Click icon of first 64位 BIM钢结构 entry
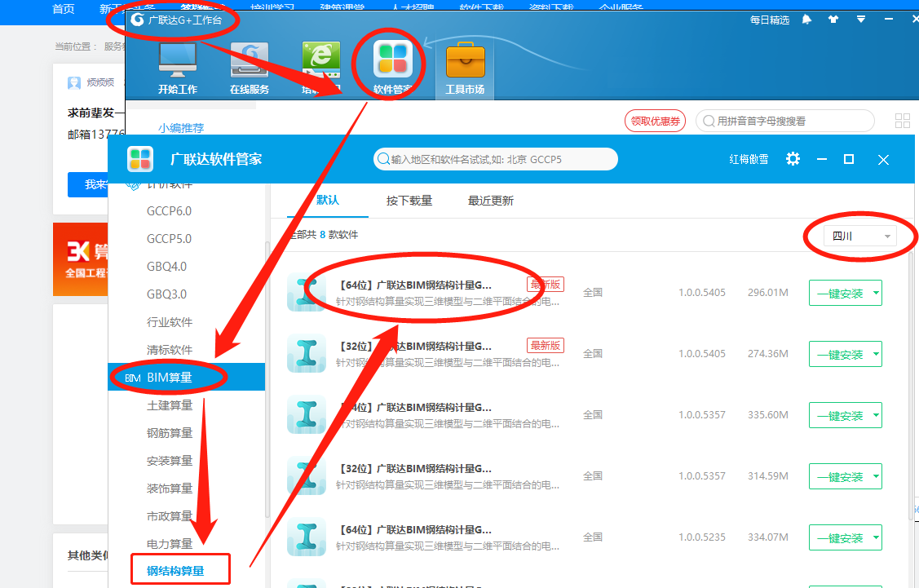 (307, 292)
